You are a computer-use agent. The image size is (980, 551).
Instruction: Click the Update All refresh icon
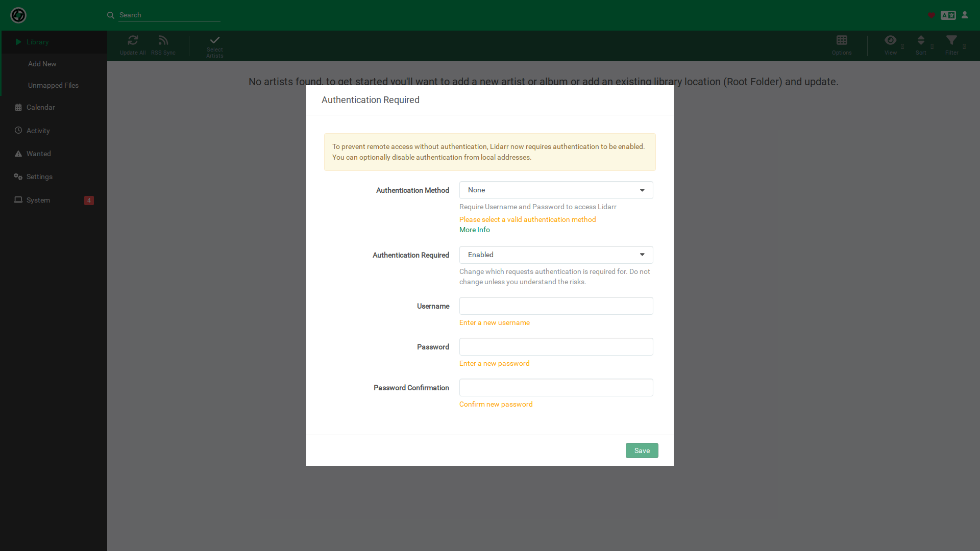[x=133, y=40]
